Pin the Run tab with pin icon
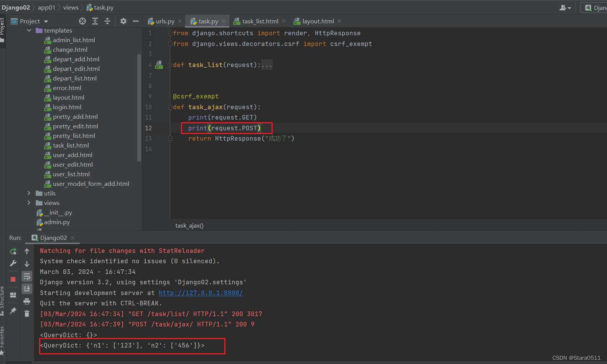607x364 pixels. (13, 310)
